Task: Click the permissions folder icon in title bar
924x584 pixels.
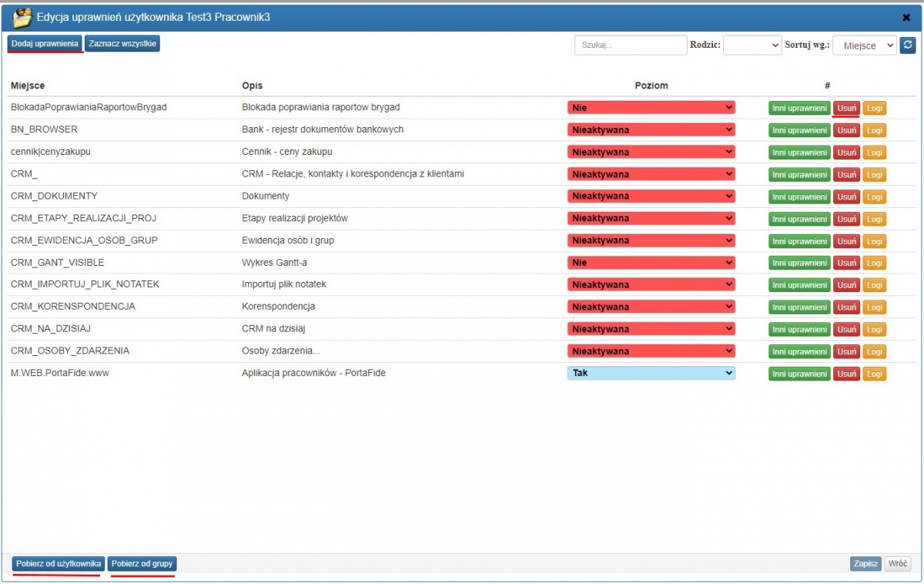Action: (x=22, y=17)
